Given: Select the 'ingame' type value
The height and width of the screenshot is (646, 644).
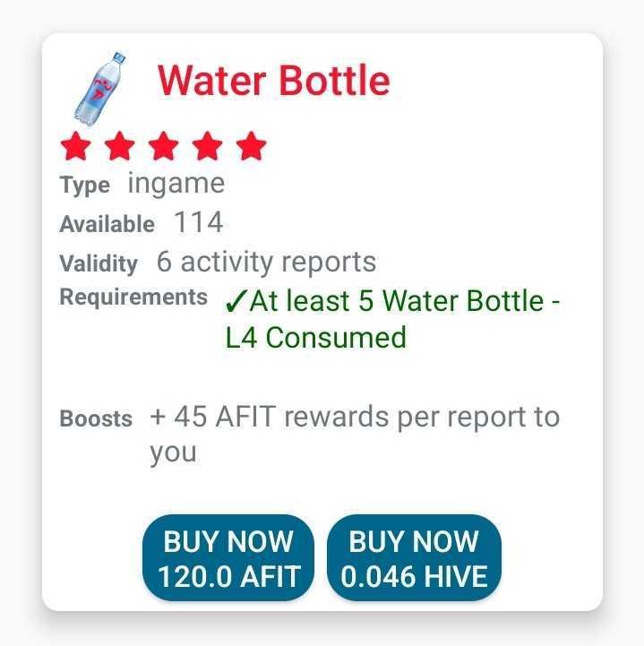Looking at the screenshot, I should click(x=176, y=184).
